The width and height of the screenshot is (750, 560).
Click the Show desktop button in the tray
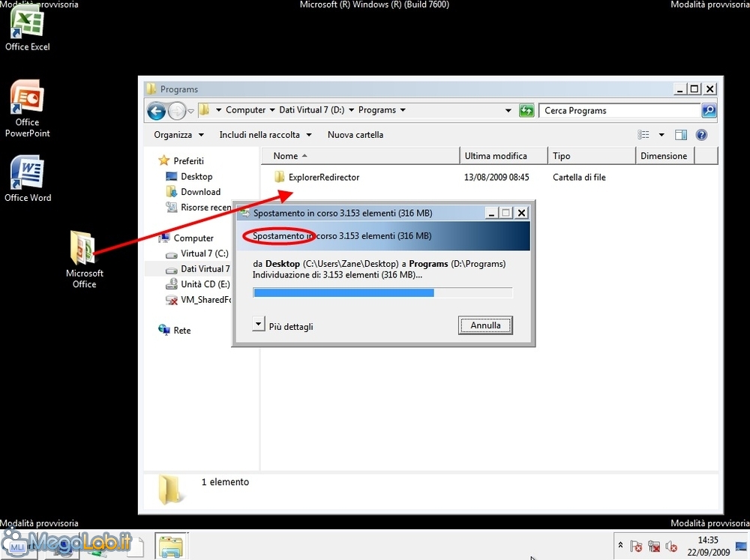(x=742, y=546)
